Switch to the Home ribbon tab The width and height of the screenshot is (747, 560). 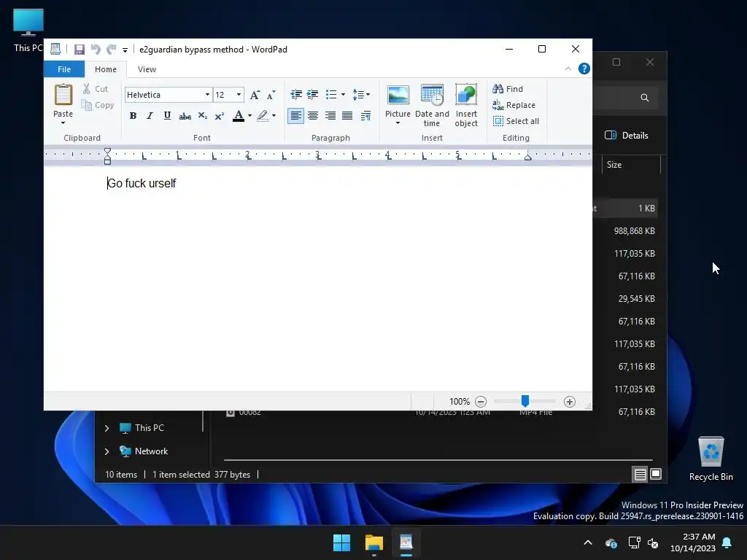[105, 69]
